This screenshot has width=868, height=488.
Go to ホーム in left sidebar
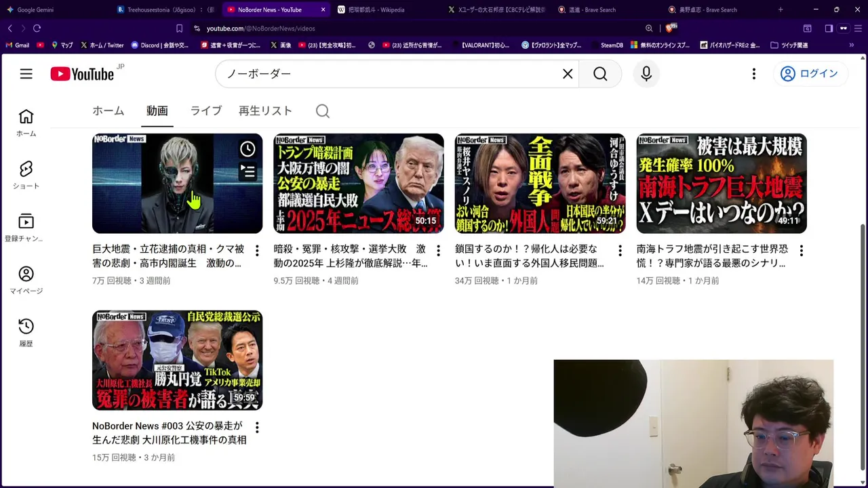26,123
